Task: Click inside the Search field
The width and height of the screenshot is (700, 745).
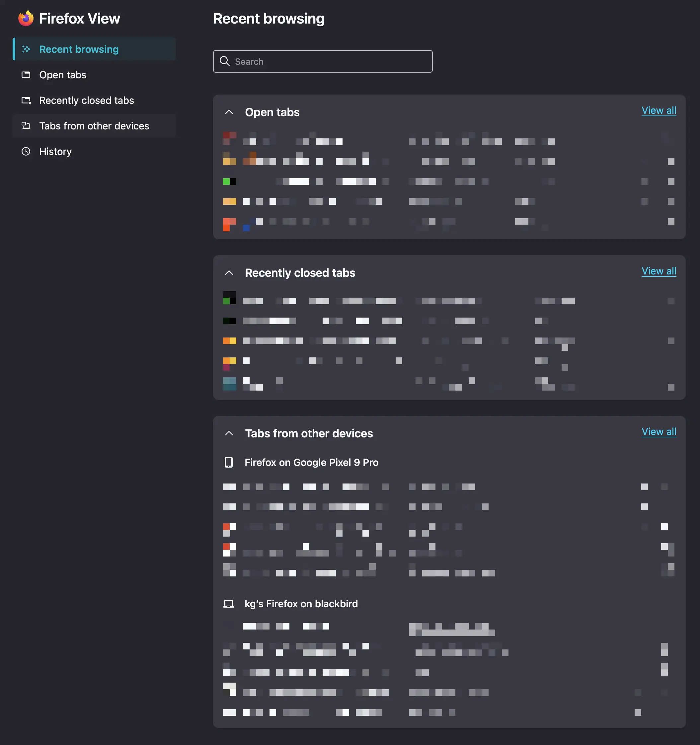Action: click(322, 61)
